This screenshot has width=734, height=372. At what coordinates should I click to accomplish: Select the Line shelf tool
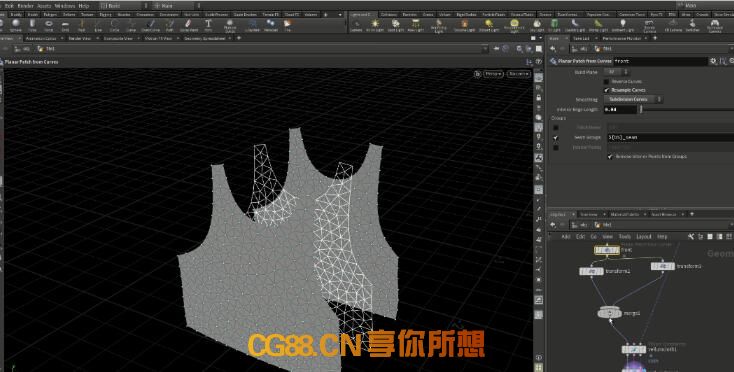[98, 25]
